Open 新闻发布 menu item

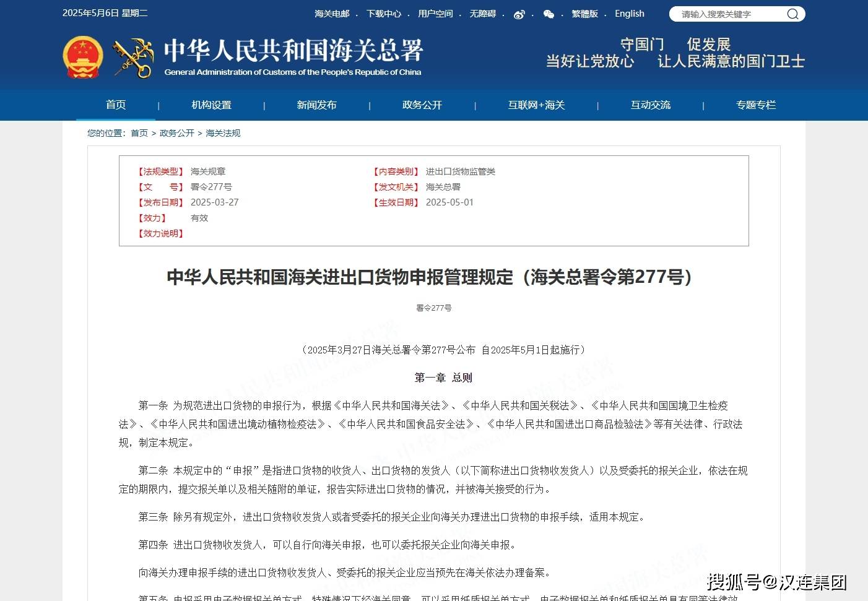[x=316, y=105]
